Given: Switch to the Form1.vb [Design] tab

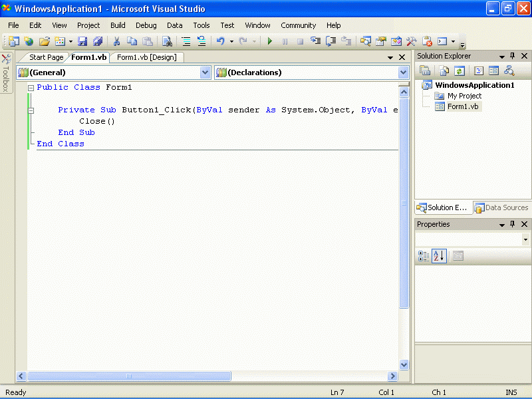Looking at the screenshot, I should 146,57.
